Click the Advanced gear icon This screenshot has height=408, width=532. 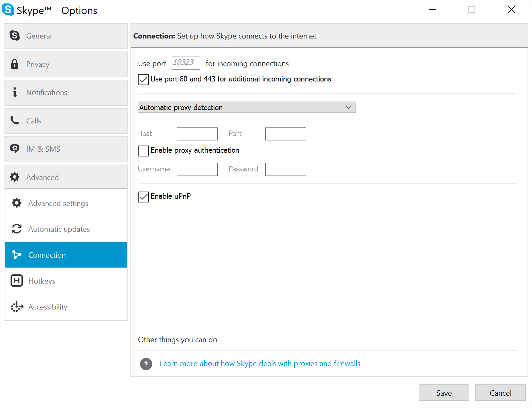(15, 177)
